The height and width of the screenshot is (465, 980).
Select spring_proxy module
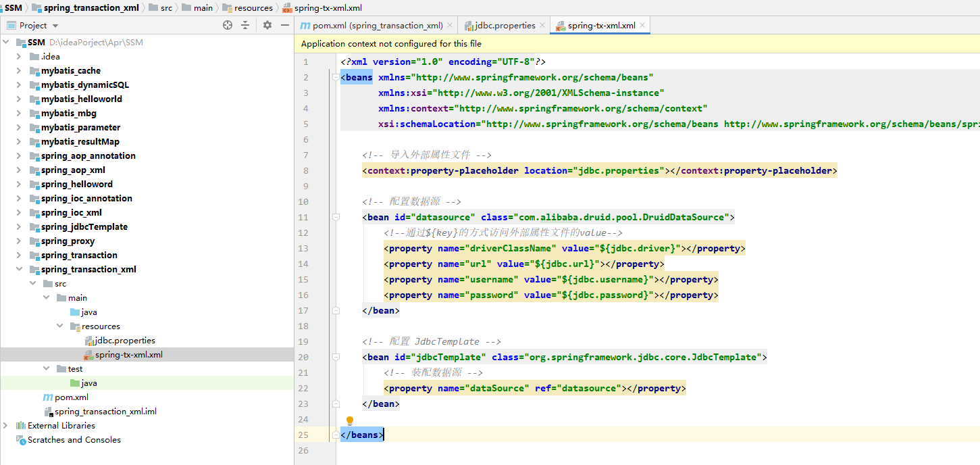click(68, 241)
